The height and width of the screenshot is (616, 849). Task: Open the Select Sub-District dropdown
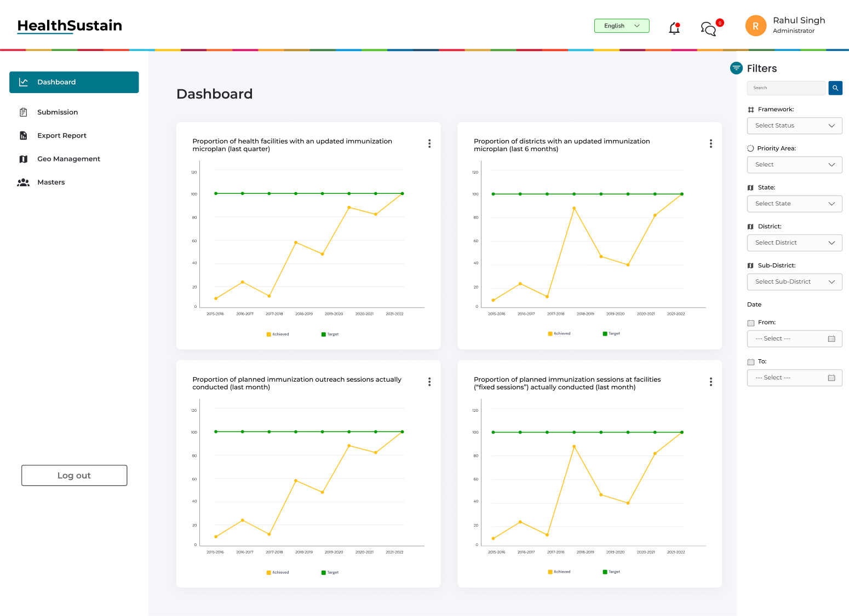[x=794, y=281]
